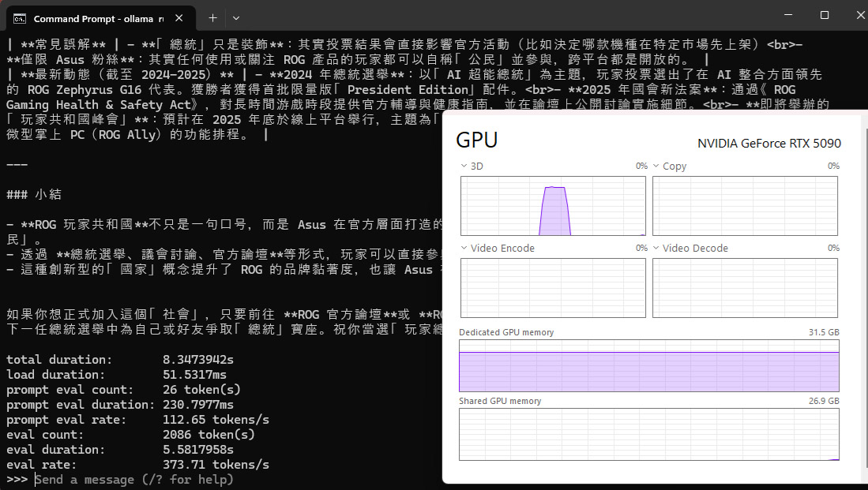Image resolution: width=868 pixels, height=490 pixels.
Task: Expand the 3D engine graph dropdown
Action: coord(464,166)
